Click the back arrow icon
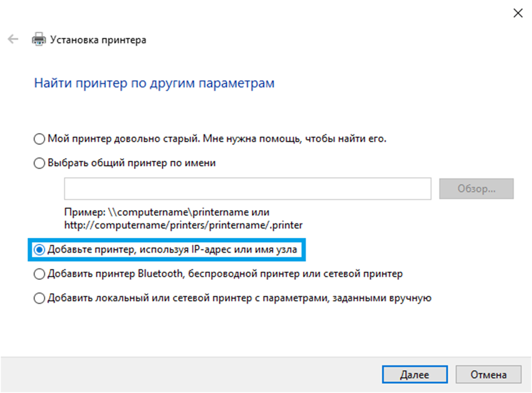The width and height of the screenshot is (532, 393). pos(13,40)
